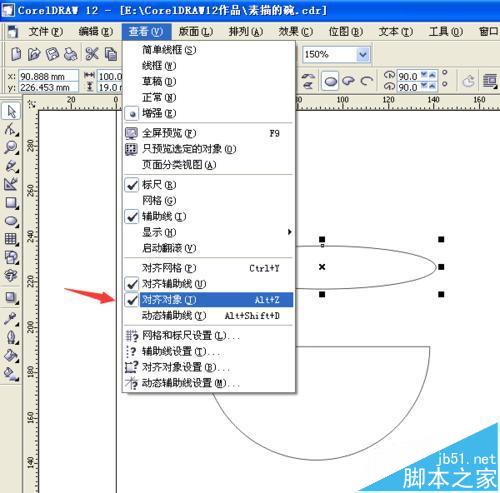Choose 全屏预览 full-screen preview

point(209,133)
